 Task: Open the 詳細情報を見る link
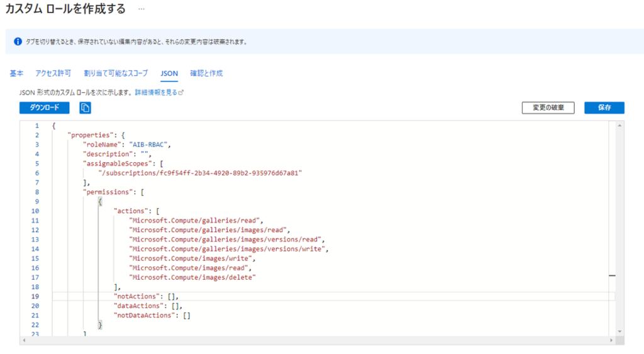coord(158,92)
